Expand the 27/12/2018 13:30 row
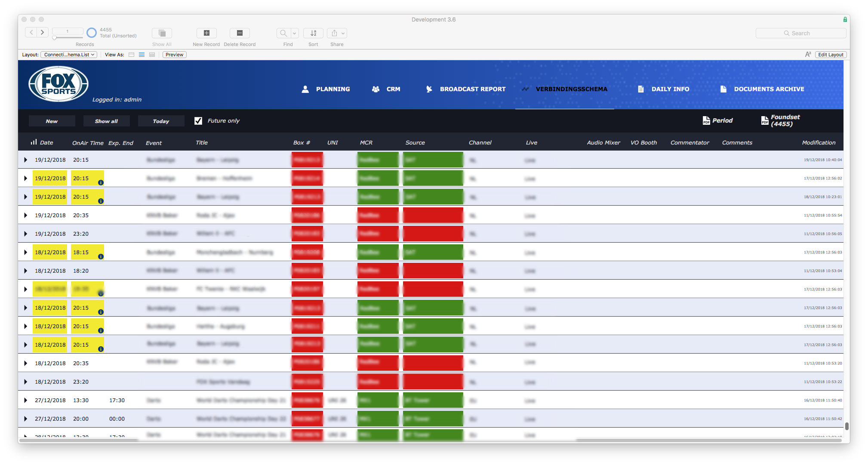 coord(25,400)
